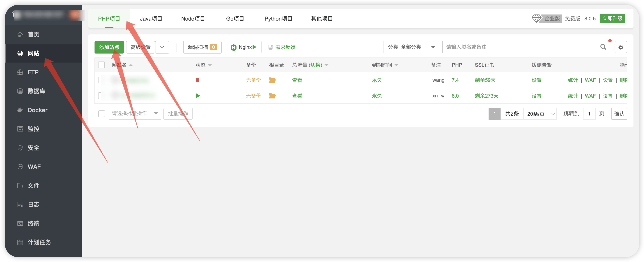Focus the domain search input field
644x262 pixels.
(x=520, y=47)
